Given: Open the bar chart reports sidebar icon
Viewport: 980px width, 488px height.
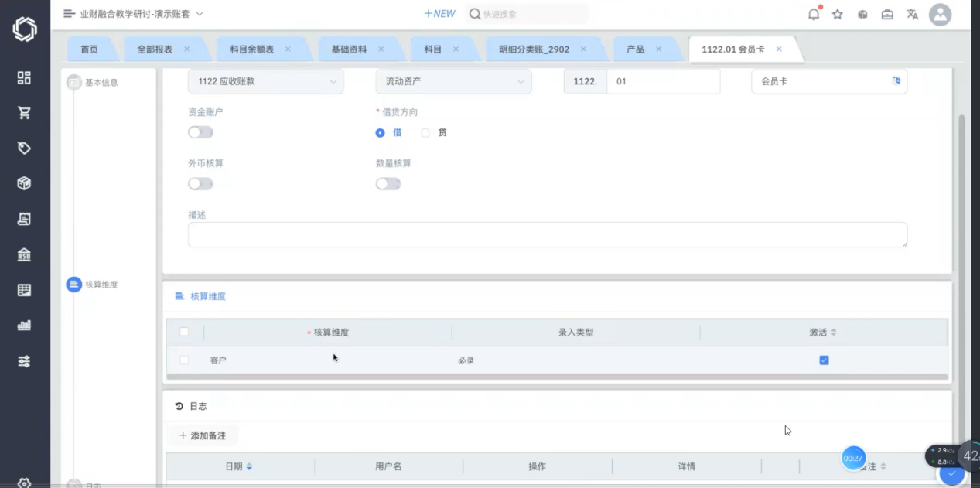Looking at the screenshot, I should (x=24, y=326).
